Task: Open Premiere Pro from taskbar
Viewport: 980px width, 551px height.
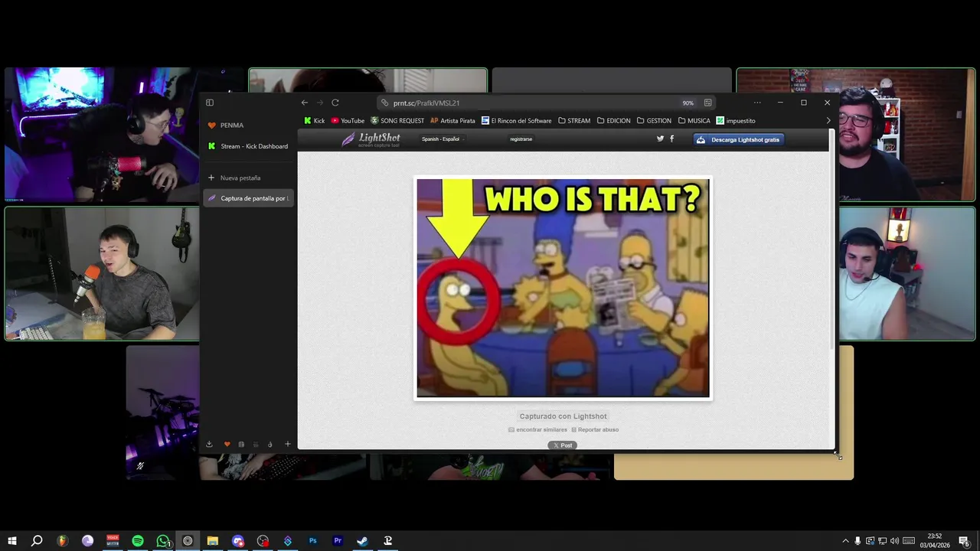Action: click(338, 541)
